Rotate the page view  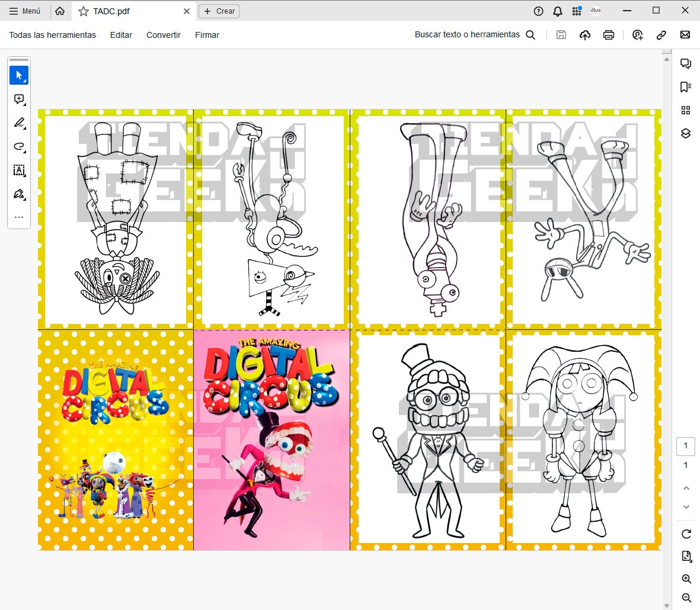click(686, 532)
